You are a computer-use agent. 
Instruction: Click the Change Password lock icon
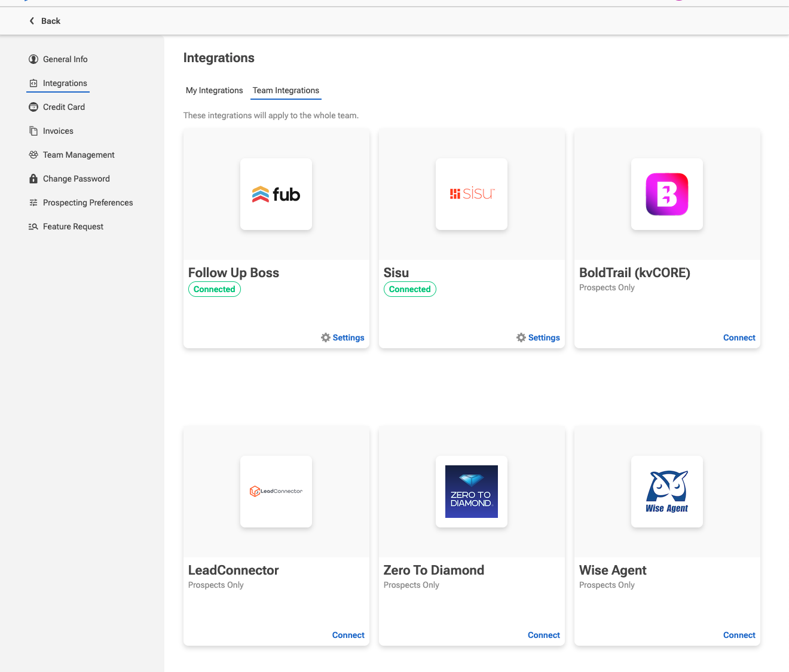pyautogui.click(x=33, y=179)
